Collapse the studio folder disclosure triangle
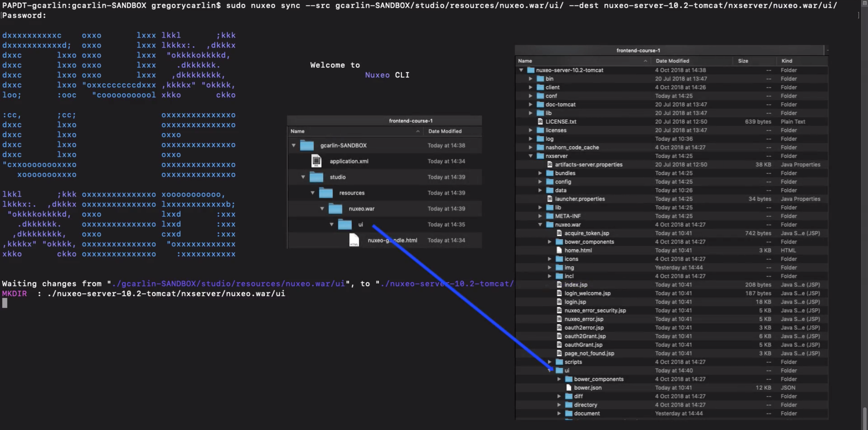The image size is (868, 430). [x=303, y=177]
